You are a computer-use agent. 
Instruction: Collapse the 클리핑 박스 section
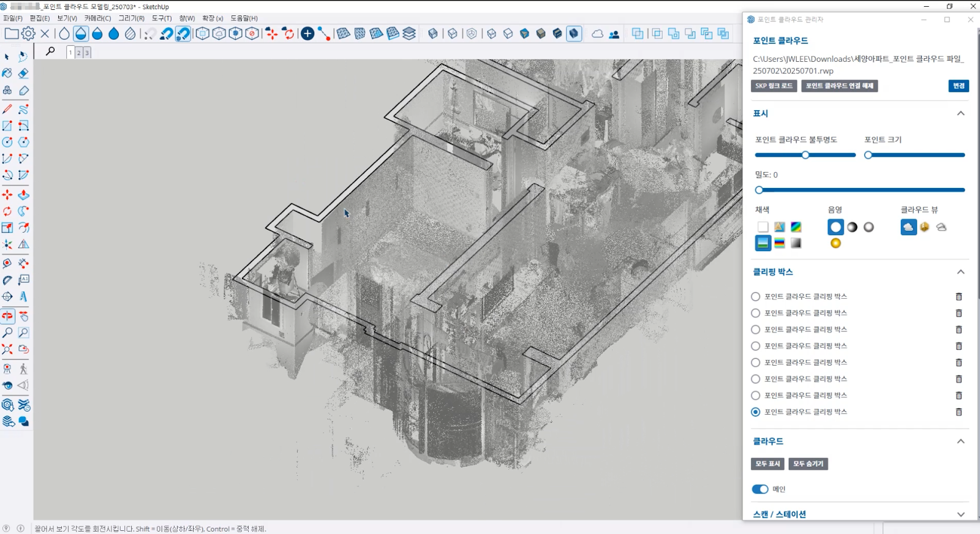pyautogui.click(x=960, y=272)
